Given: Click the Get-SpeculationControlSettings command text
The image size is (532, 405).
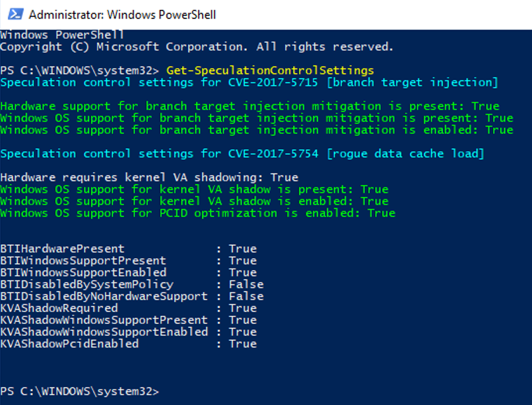Looking at the screenshot, I should 270,71.
